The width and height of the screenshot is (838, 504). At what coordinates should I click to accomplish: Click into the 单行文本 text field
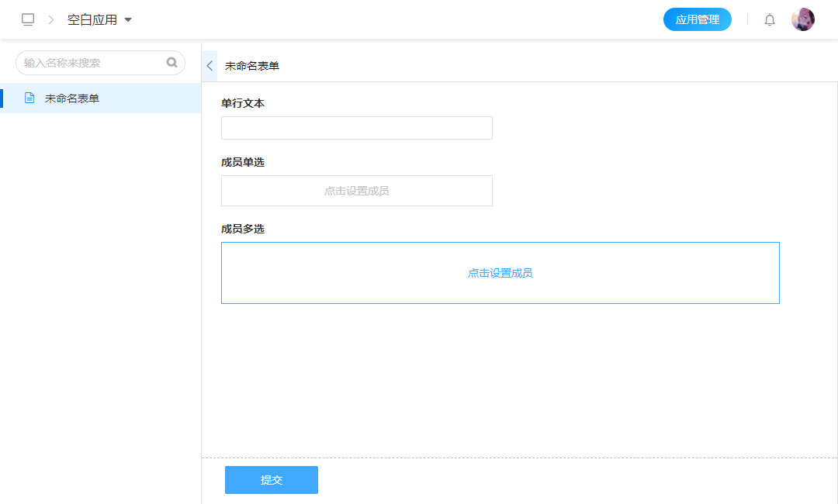356,128
